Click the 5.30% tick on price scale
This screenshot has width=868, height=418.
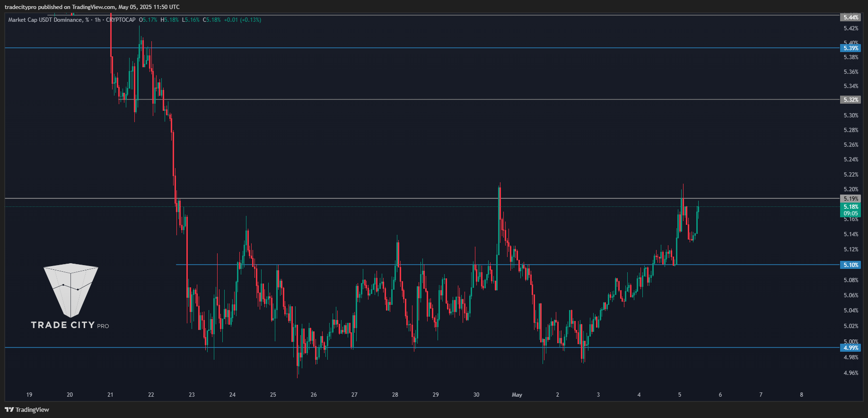point(850,116)
